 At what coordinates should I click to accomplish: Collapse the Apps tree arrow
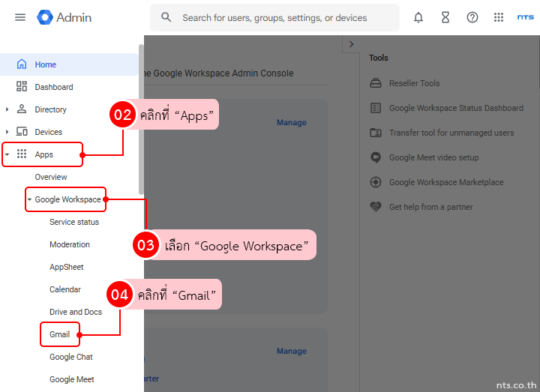click(7, 154)
